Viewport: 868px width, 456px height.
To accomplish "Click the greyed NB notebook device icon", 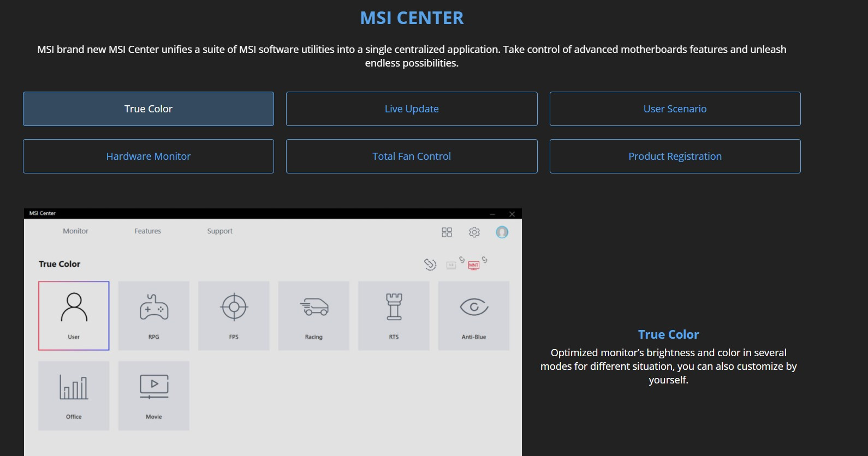I will click(x=451, y=266).
